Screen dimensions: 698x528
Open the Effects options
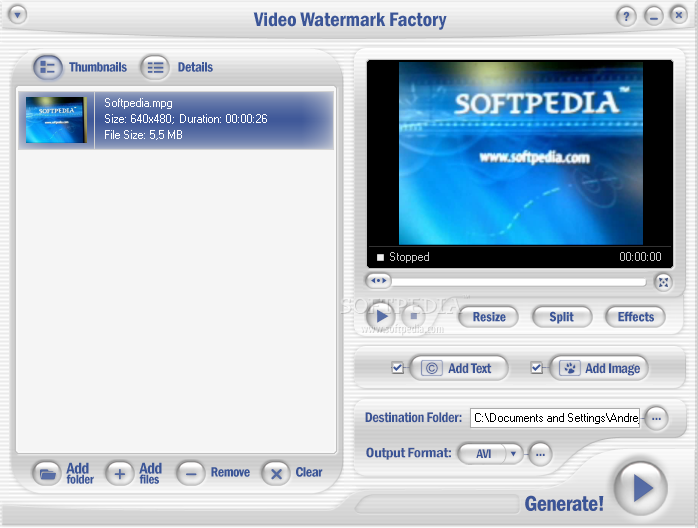click(x=636, y=317)
